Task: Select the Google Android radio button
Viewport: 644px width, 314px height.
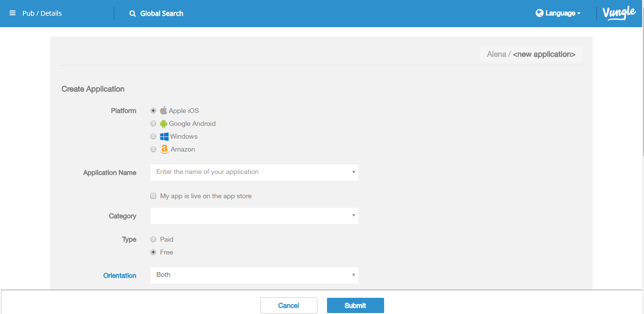Action: [x=153, y=123]
